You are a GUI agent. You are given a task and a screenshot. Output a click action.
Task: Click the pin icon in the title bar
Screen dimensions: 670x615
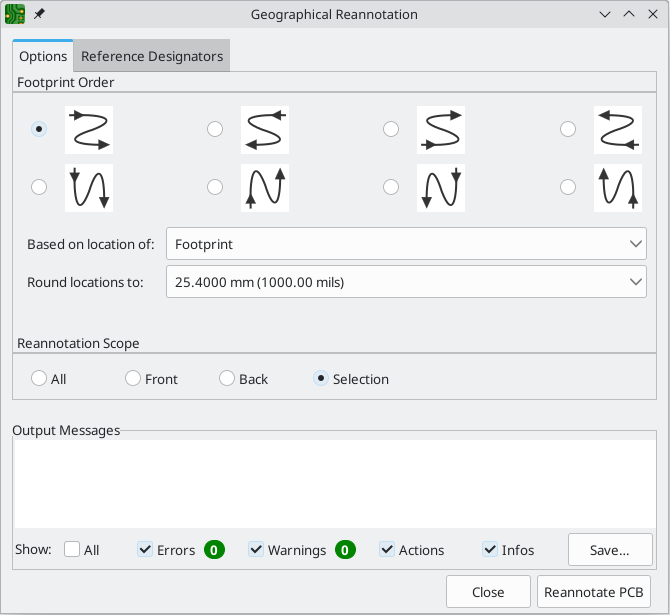pyautogui.click(x=39, y=15)
